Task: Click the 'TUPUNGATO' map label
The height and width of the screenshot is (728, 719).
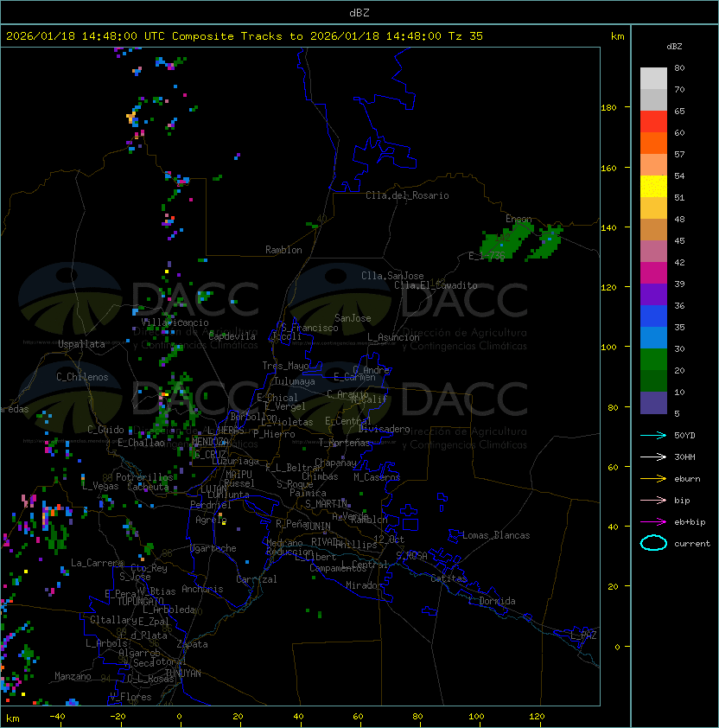Action: 140,602
